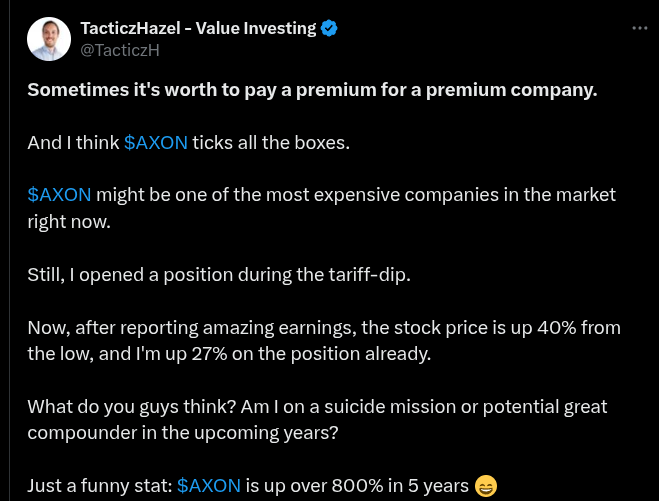Open $AXON cashtag before "ticks all the boxes"
The width and height of the screenshot is (659, 501).
(155, 142)
